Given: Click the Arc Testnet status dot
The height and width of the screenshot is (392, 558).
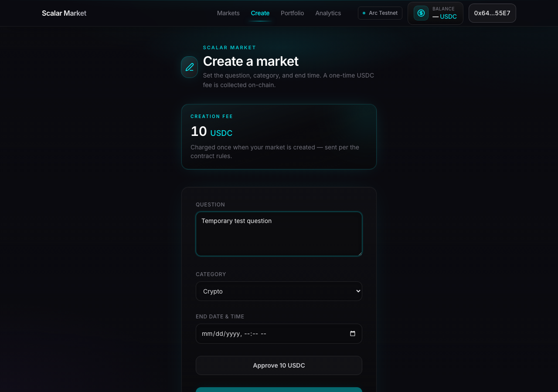Looking at the screenshot, I should tap(364, 13).
